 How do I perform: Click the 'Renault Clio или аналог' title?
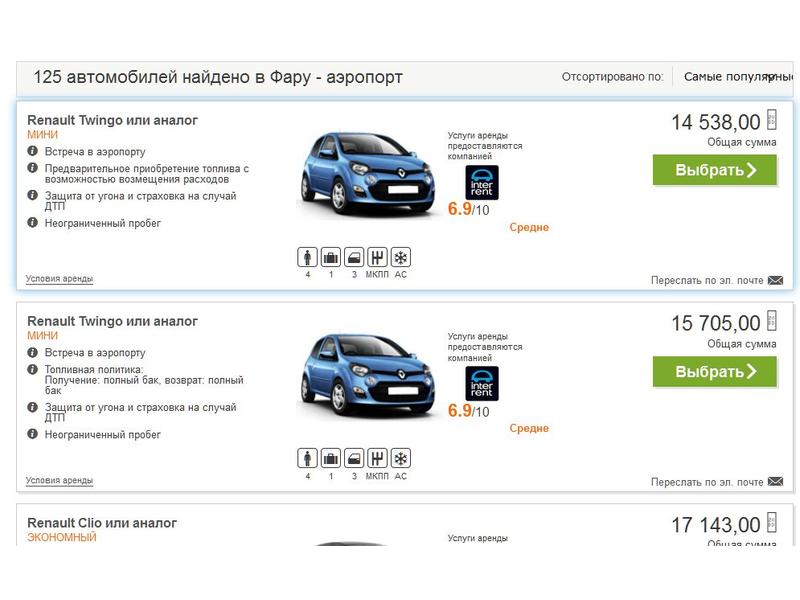102,522
